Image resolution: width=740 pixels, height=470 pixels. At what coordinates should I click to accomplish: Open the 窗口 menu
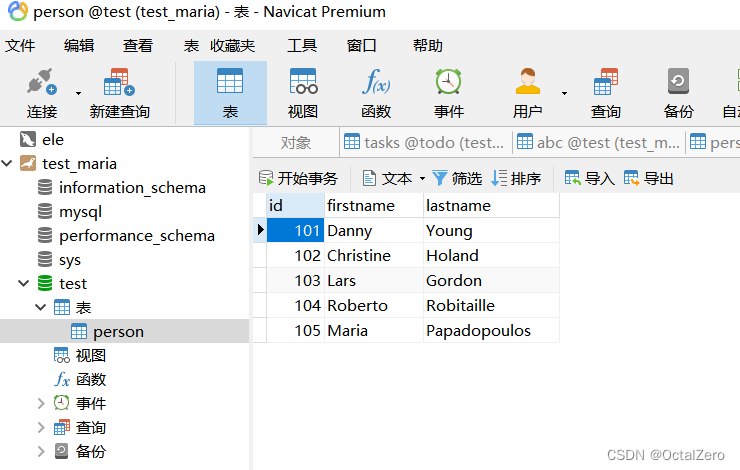pos(362,46)
